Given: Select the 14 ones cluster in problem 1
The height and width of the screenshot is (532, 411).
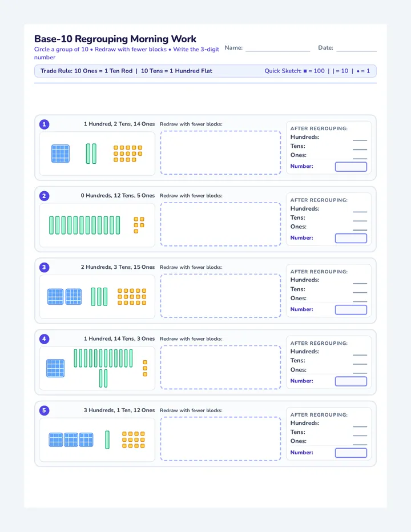Looking at the screenshot, I should pos(128,154).
